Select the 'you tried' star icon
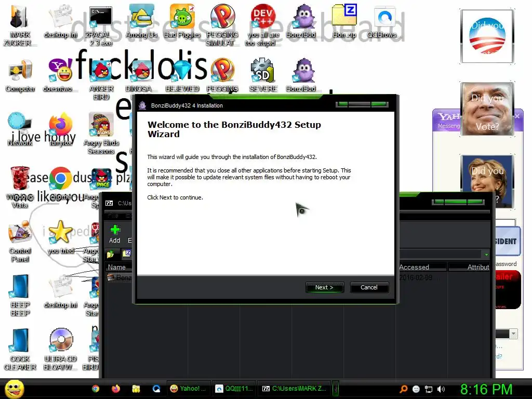 coord(60,237)
